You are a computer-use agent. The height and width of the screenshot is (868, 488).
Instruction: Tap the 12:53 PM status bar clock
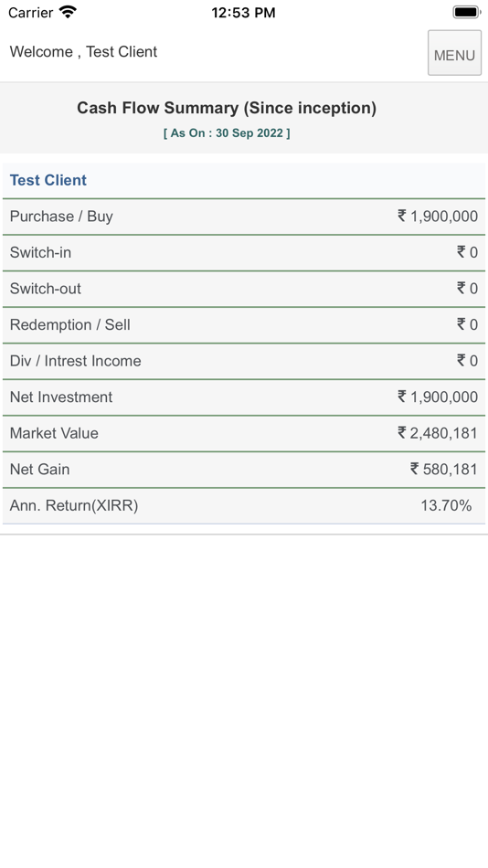point(243,13)
